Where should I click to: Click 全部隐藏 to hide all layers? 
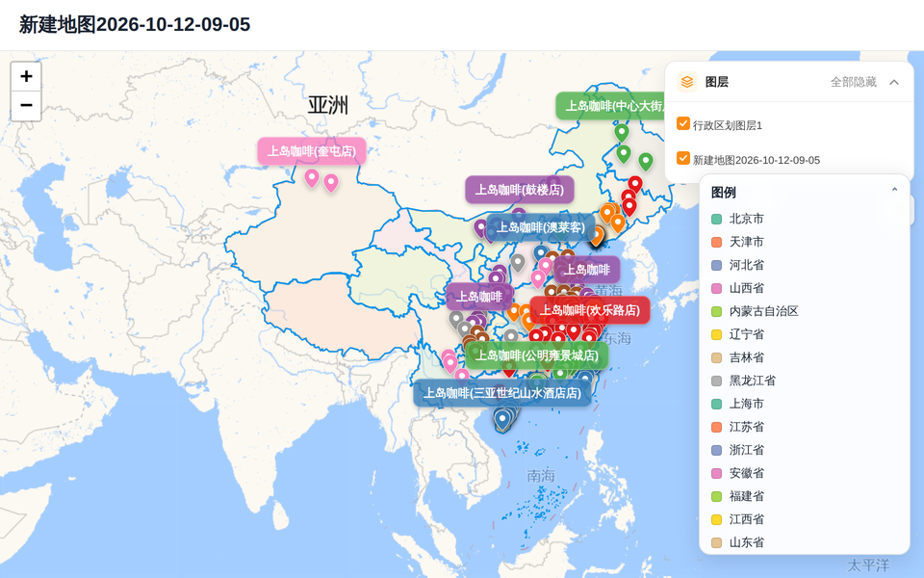click(x=854, y=82)
